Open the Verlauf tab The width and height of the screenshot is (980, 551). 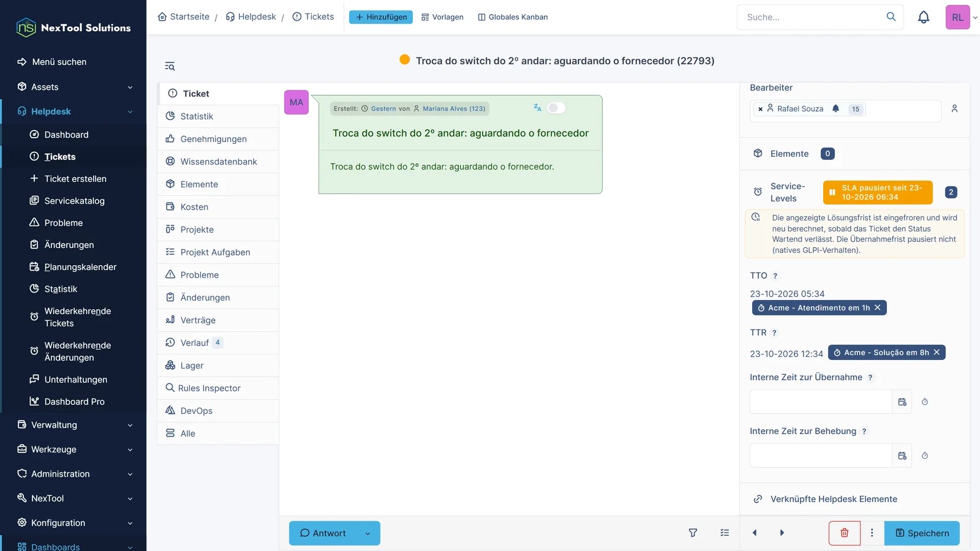[218, 343]
